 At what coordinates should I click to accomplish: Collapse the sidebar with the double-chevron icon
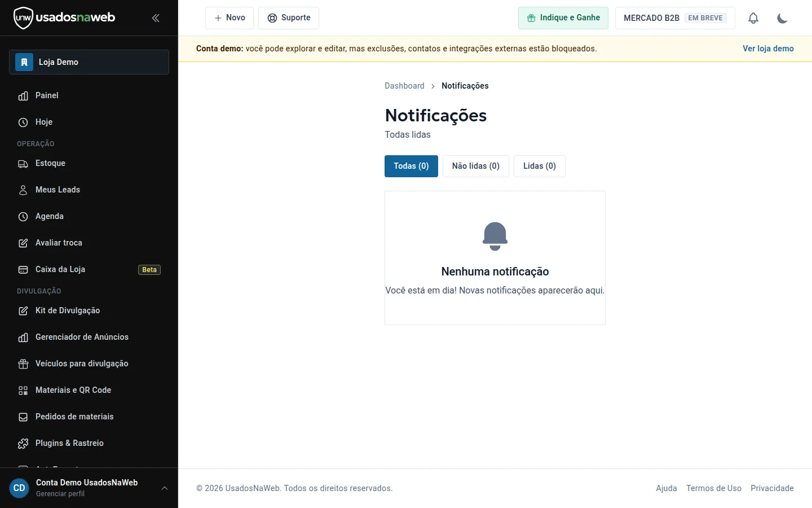pyautogui.click(x=156, y=18)
